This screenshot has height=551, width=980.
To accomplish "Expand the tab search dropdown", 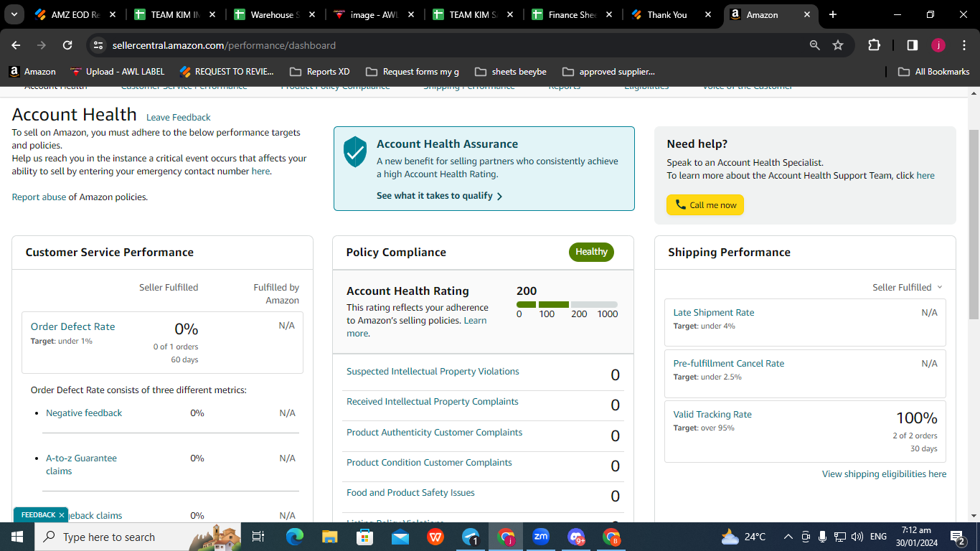I will click(14, 14).
